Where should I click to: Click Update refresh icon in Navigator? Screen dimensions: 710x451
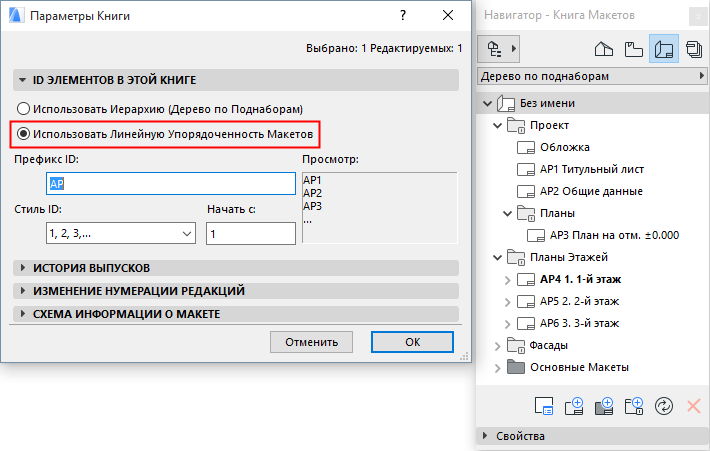click(664, 406)
